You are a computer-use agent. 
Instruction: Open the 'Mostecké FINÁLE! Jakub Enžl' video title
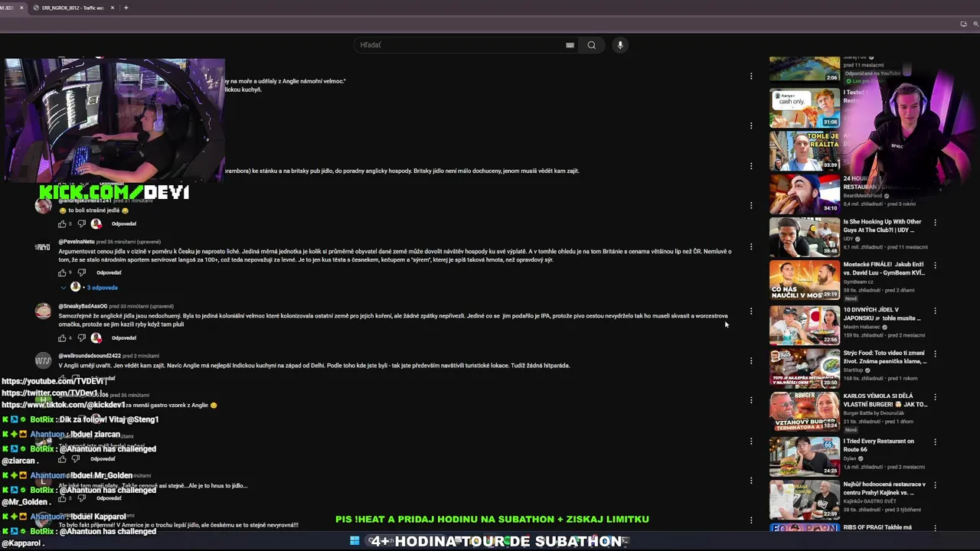coord(884,269)
